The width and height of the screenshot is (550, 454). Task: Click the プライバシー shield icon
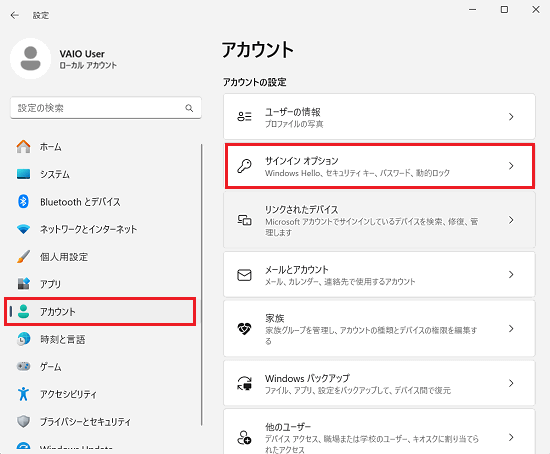[x=24, y=421]
